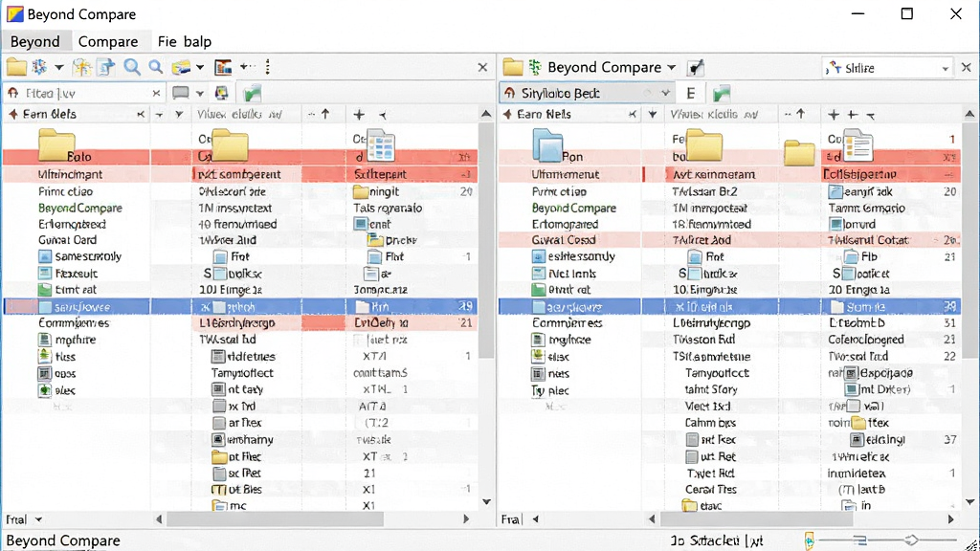Open the Frial dropdown at bottom left
The image size is (980, 551).
tap(24, 519)
